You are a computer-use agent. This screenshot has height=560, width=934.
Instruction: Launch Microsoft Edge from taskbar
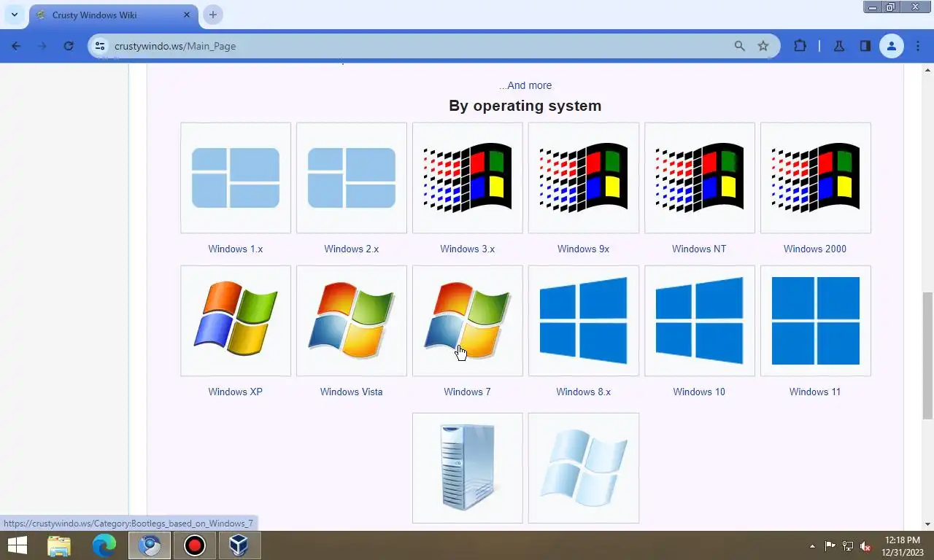pyautogui.click(x=104, y=545)
